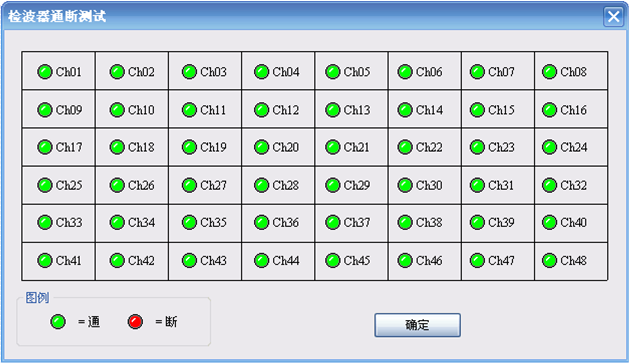Select the Ch05 cell label
The width and height of the screenshot is (629, 363).
click(357, 72)
